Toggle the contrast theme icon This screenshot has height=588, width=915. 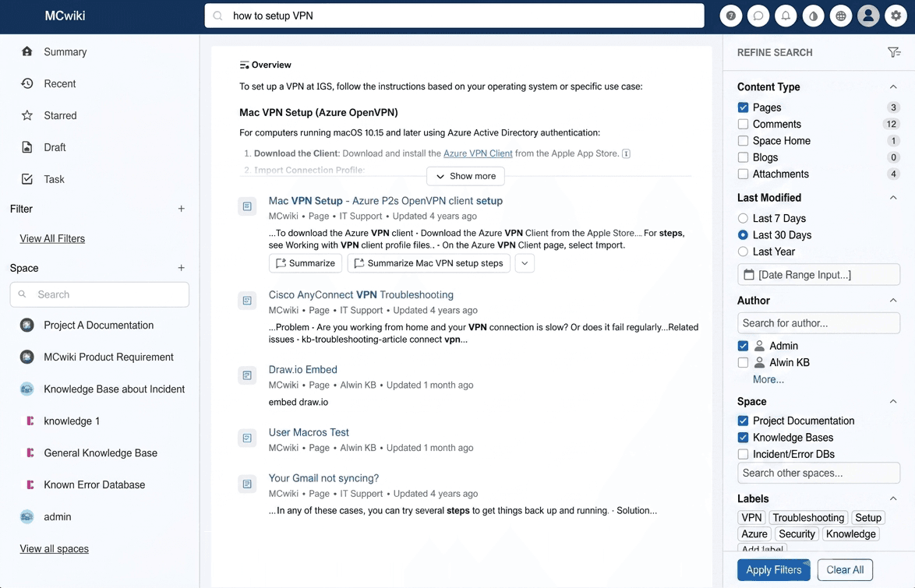tap(813, 16)
